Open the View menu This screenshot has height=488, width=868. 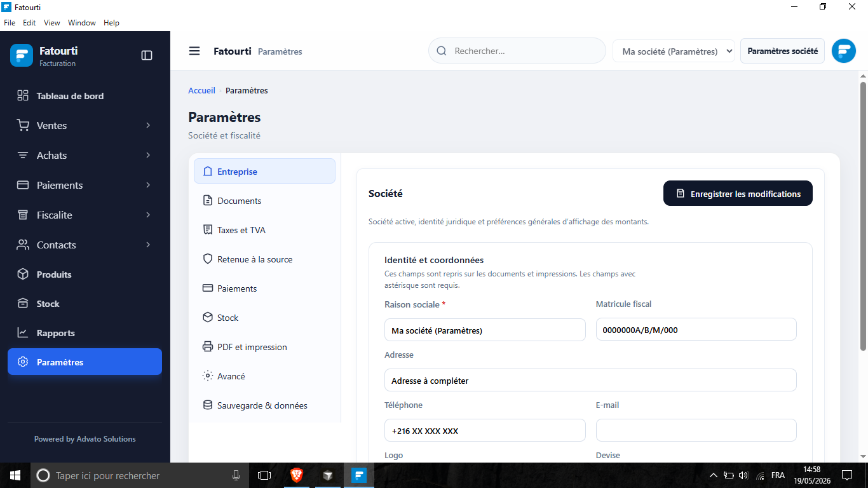(52, 23)
